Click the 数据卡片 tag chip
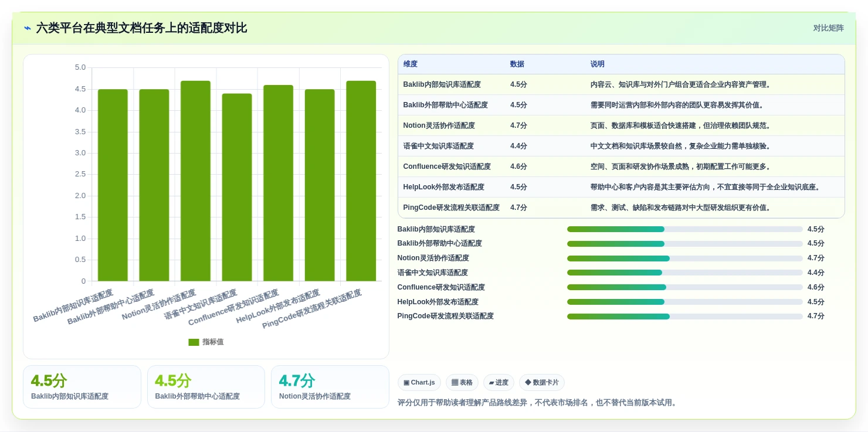868x432 pixels. click(542, 383)
